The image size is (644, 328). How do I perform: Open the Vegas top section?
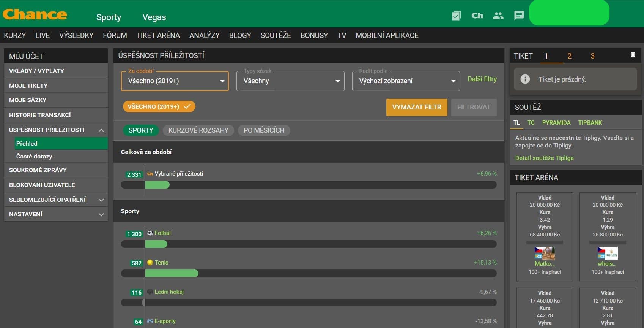(154, 17)
